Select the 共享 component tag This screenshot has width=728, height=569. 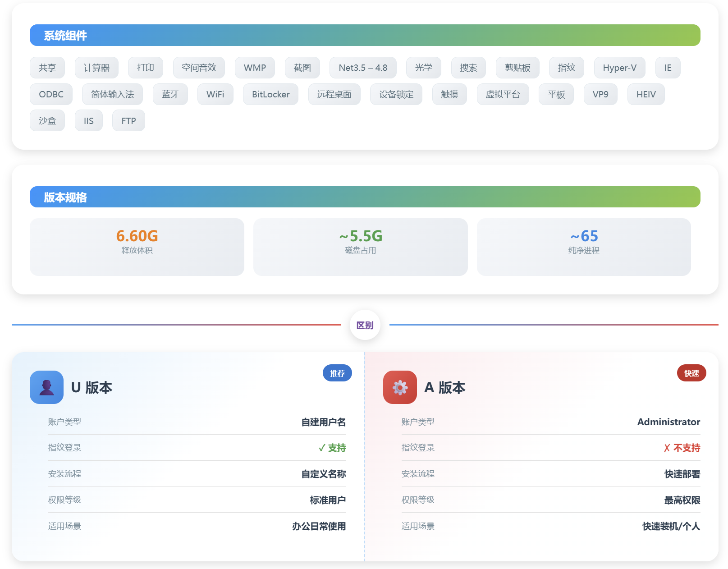click(x=47, y=68)
